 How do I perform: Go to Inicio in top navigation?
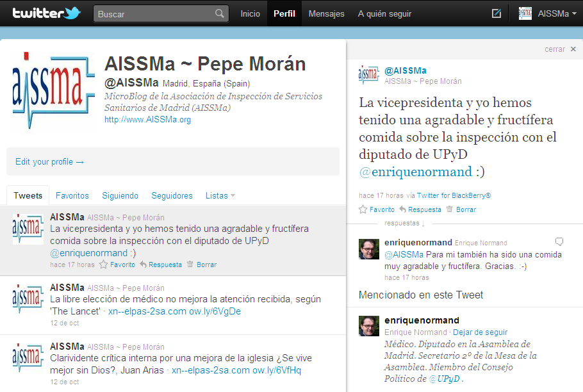[x=250, y=13]
